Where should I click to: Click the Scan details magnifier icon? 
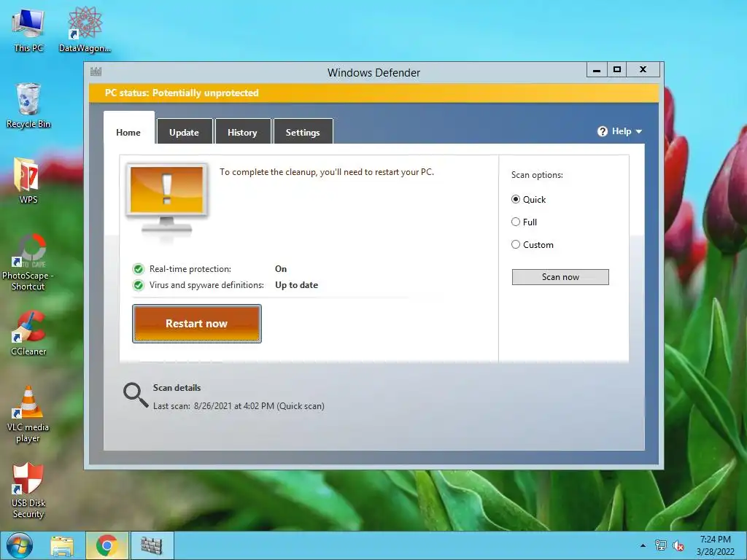point(136,395)
